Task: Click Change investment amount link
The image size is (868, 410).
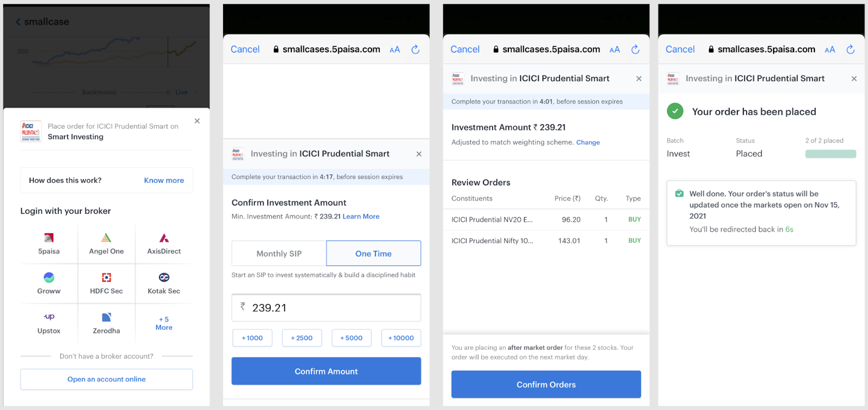Action: [x=588, y=142]
